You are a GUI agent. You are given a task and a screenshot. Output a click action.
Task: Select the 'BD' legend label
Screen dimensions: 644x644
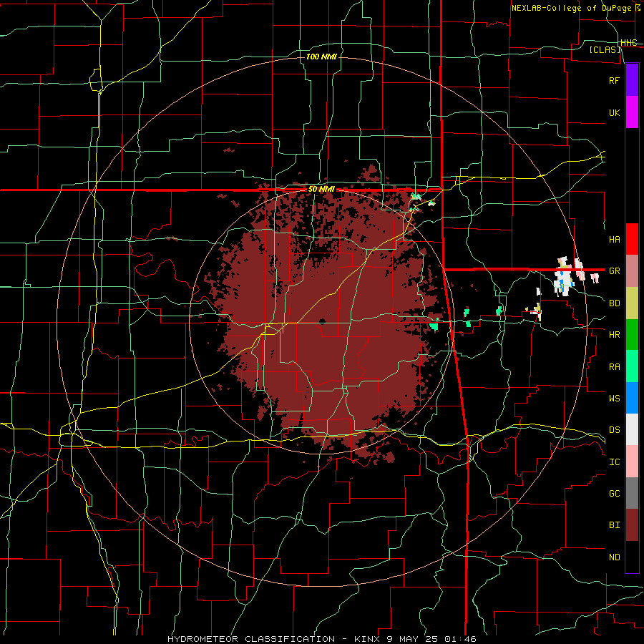point(614,303)
